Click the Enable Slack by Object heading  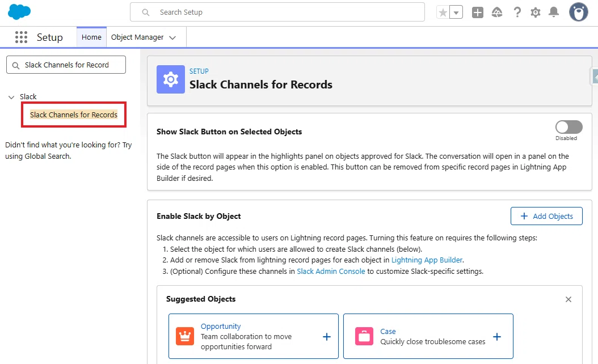199,217
